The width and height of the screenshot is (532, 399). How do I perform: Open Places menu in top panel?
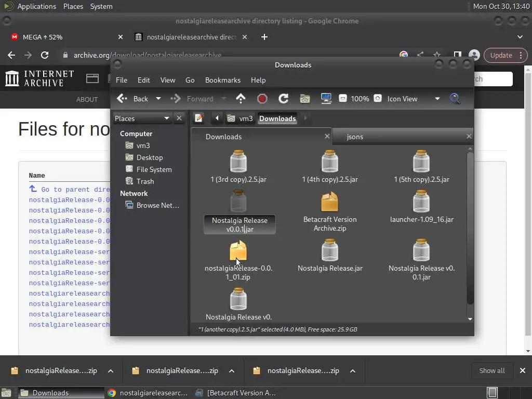[x=73, y=6]
